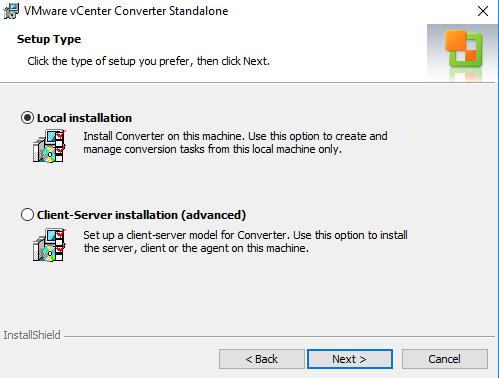Select the Local installation radio button
This screenshot has height=378, width=499.
(x=27, y=118)
